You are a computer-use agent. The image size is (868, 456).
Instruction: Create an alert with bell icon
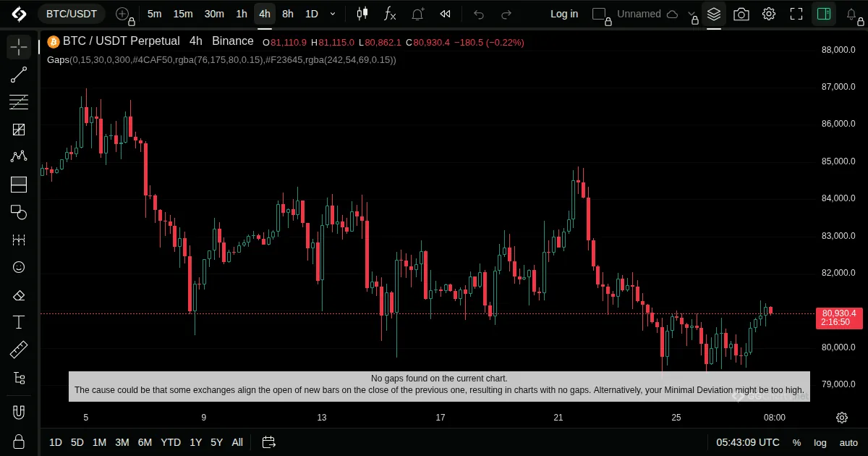pos(417,14)
